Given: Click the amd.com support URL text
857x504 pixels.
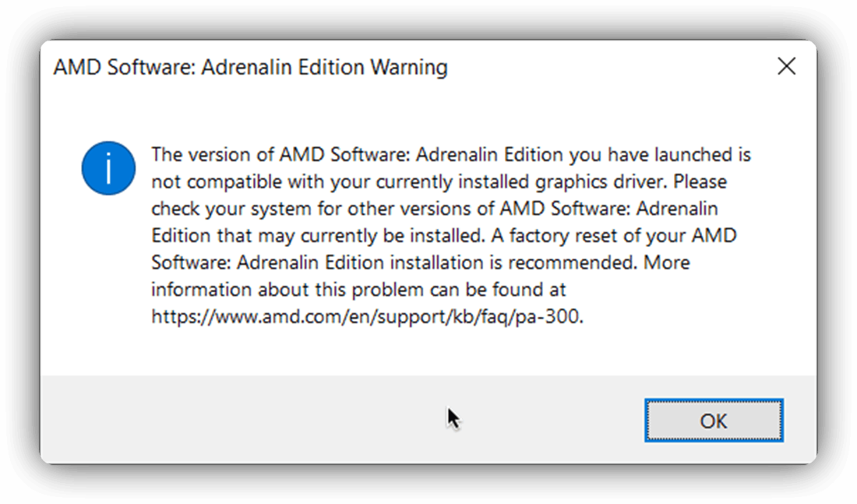Looking at the screenshot, I should tap(367, 316).
